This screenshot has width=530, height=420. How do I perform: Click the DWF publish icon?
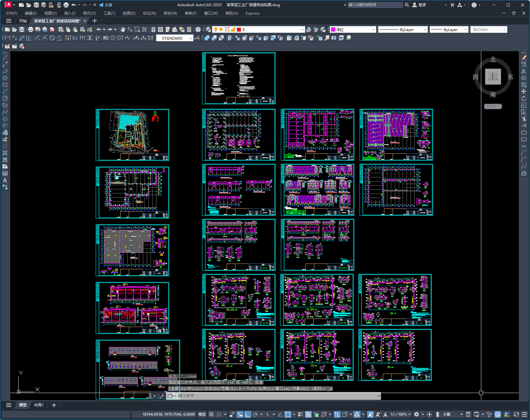(52, 29)
